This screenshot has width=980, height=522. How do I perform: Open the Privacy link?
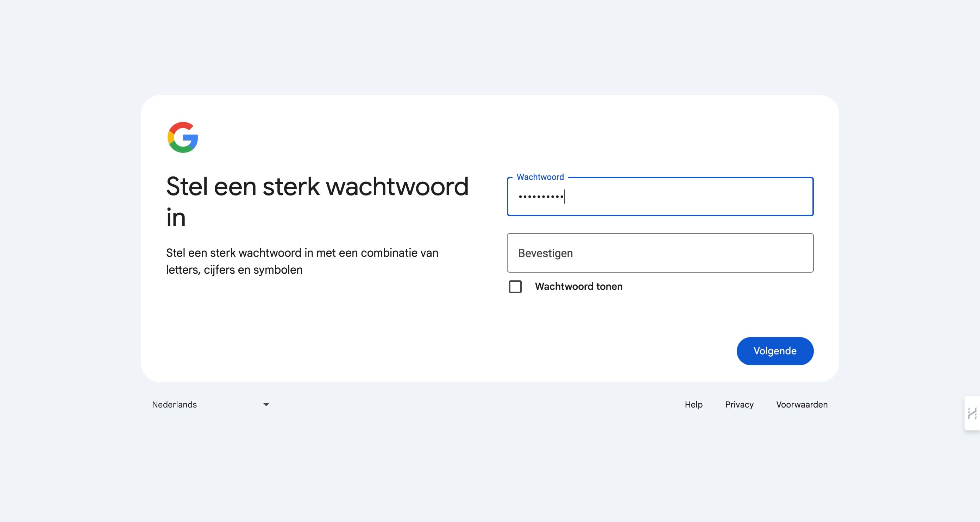pos(739,404)
